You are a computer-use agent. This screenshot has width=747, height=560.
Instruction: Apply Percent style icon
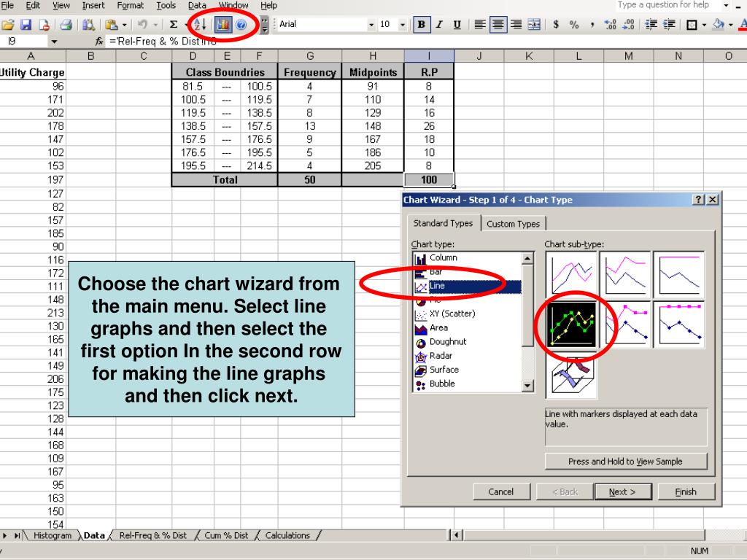pyautogui.click(x=574, y=24)
